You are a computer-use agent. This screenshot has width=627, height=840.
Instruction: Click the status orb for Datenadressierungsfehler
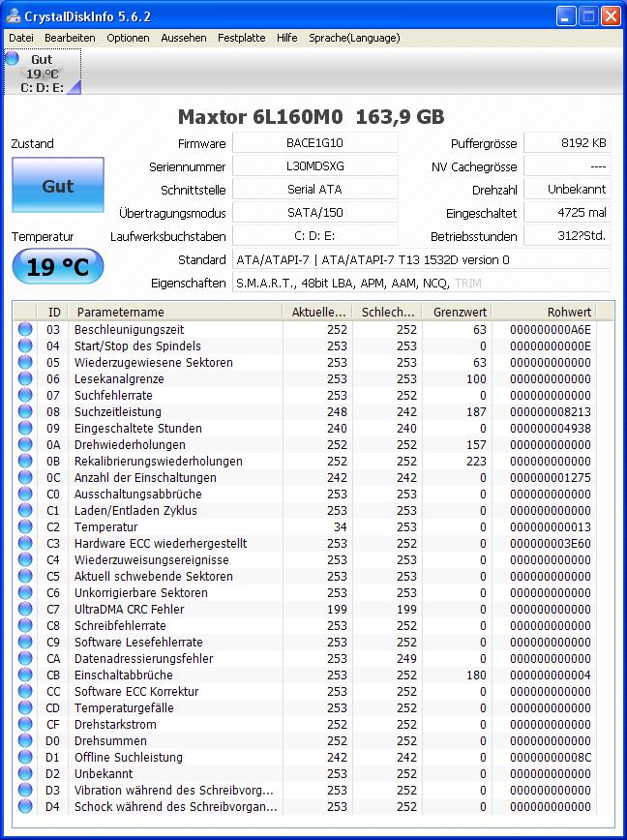click(x=25, y=658)
